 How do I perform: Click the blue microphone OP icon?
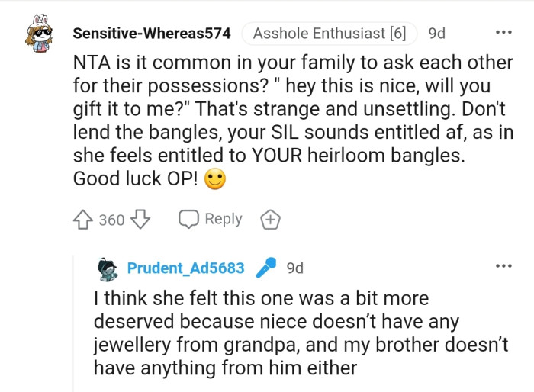point(265,268)
